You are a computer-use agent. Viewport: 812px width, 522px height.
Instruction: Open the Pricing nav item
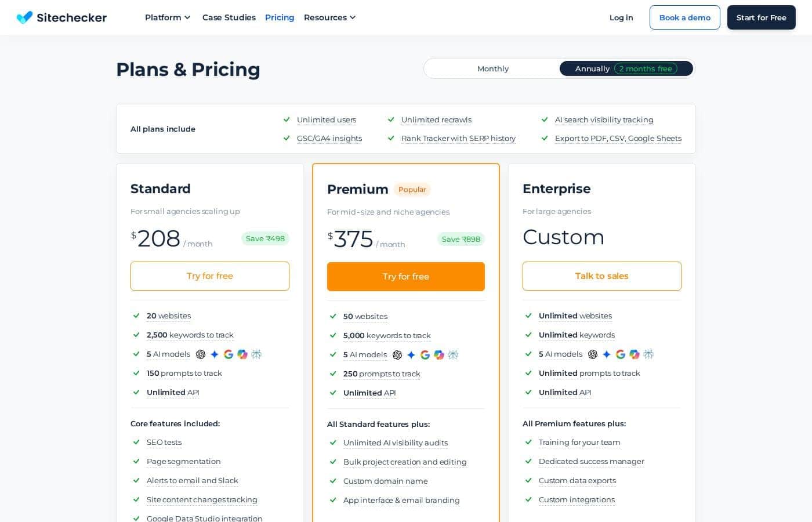coord(280,17)
